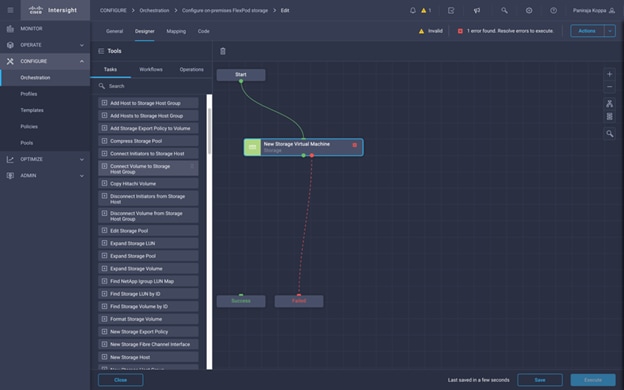Switch to the Mapping tab
The image size is (624, 390).
click(x=176, y=31)
